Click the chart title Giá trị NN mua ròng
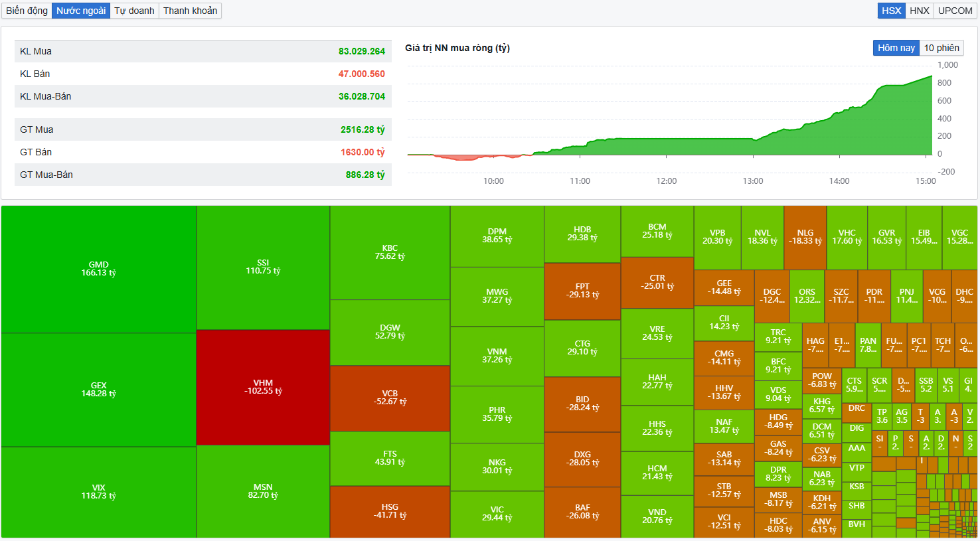 (x=457, y=48)
